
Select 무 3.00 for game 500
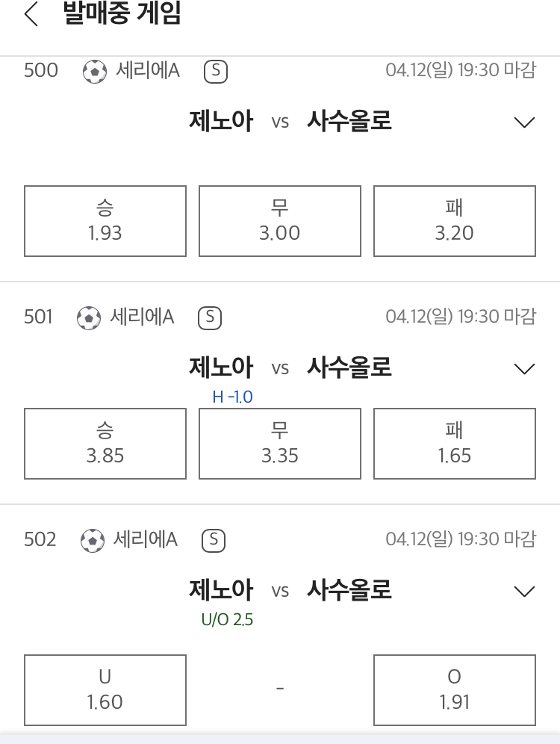(x=280, y=221)
